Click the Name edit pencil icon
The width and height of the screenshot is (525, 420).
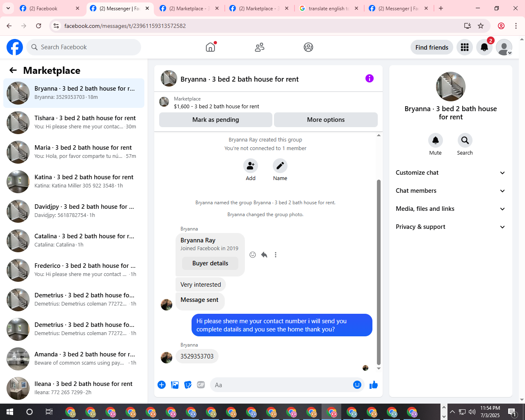[280, 166]
